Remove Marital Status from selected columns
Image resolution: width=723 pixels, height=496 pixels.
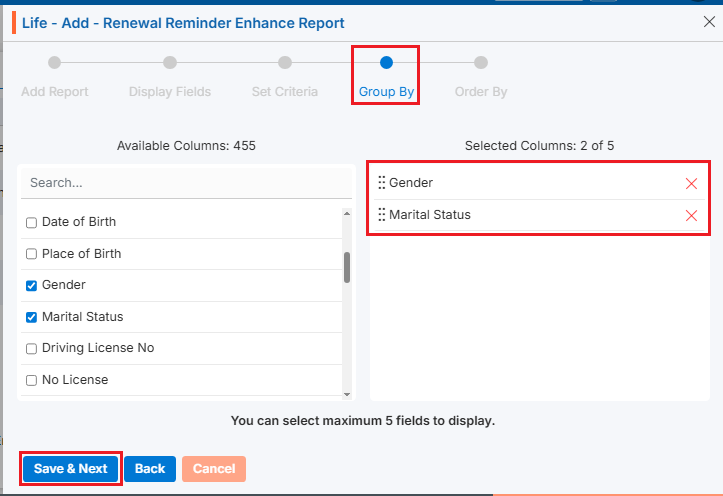(x=691, y=215)
